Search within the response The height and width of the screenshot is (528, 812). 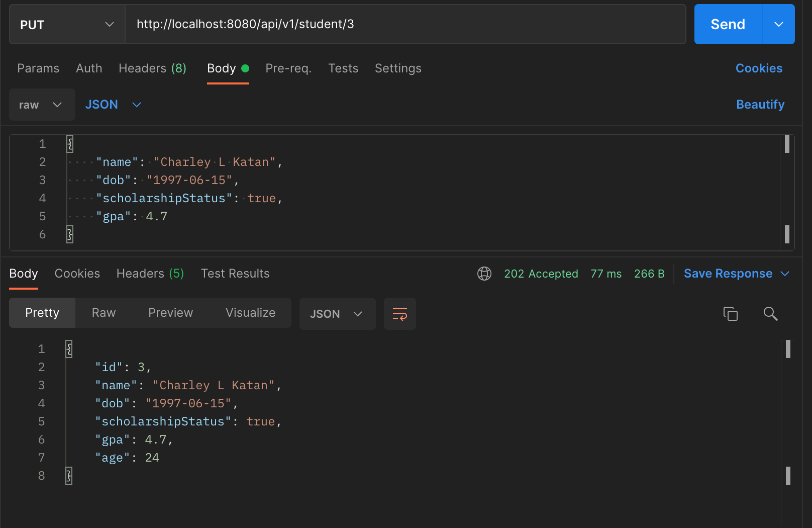point(770,314)
